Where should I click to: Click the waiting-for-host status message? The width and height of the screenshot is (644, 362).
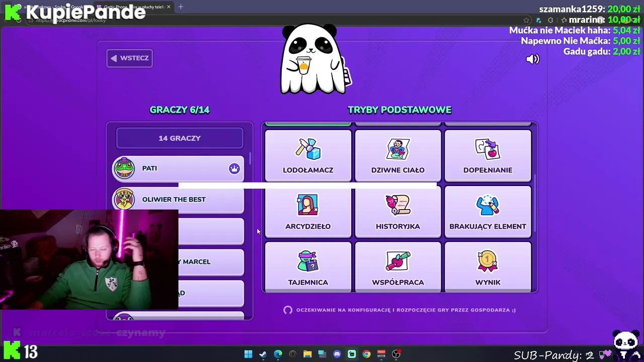tap(399, 310)
